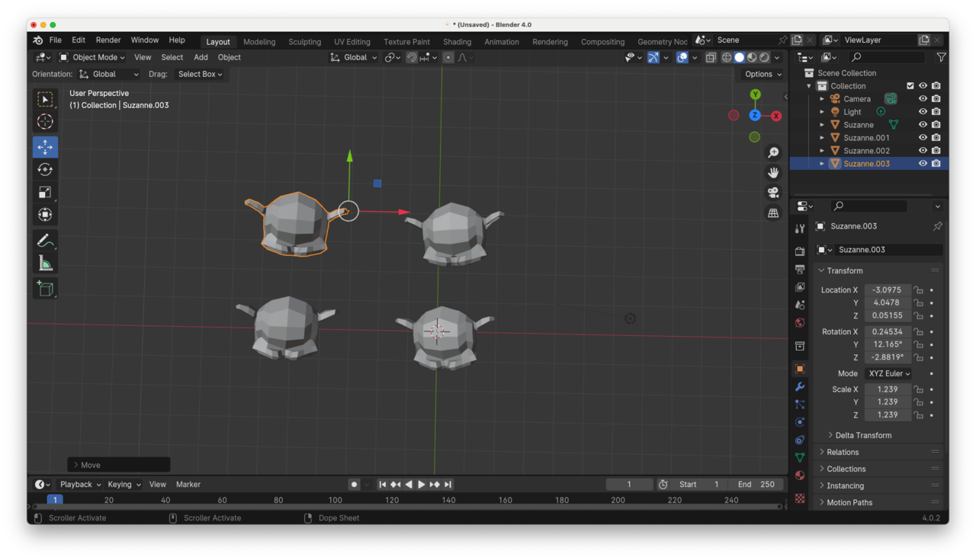Click the Blender logo menu icon
This screenshot has width=976, height=560.
38,40
